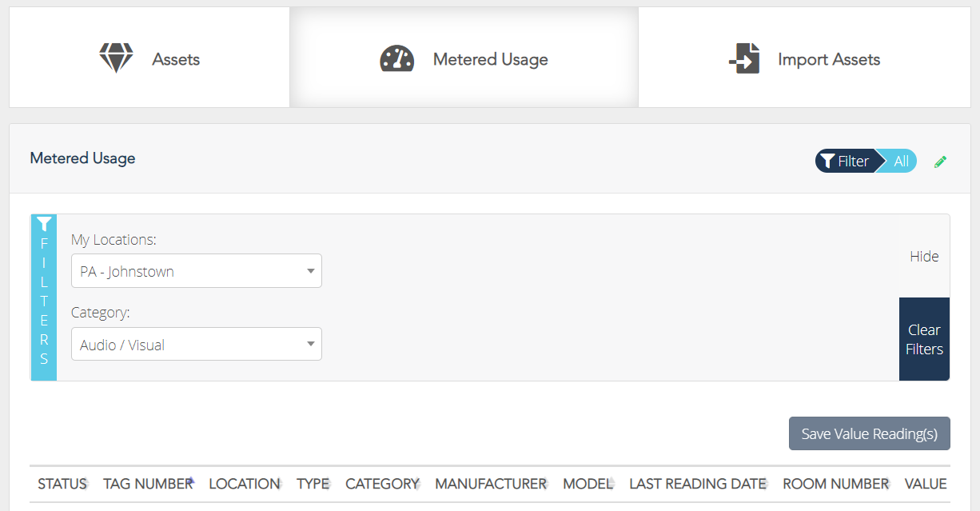
Task: Open the Assets tab
Action: (149, 58)
